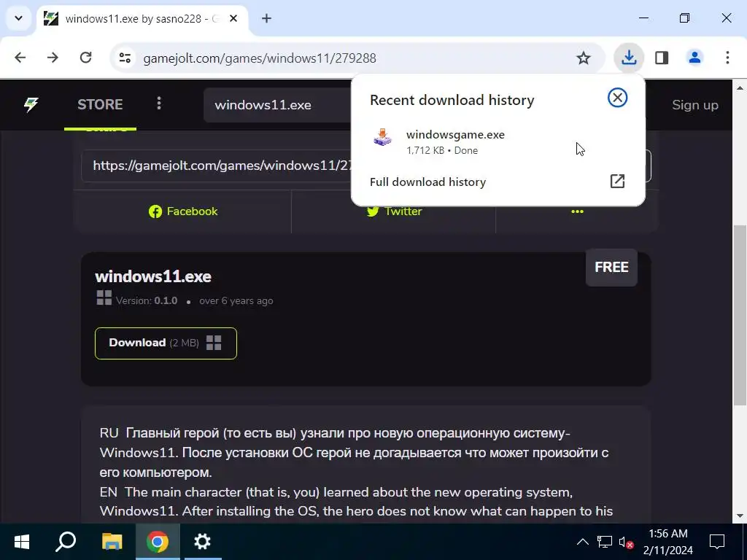Image resolution: width=747 pixels, height=560 pixels.
Task: Click the Download (2 MB) button
Action: click(166, 343)
